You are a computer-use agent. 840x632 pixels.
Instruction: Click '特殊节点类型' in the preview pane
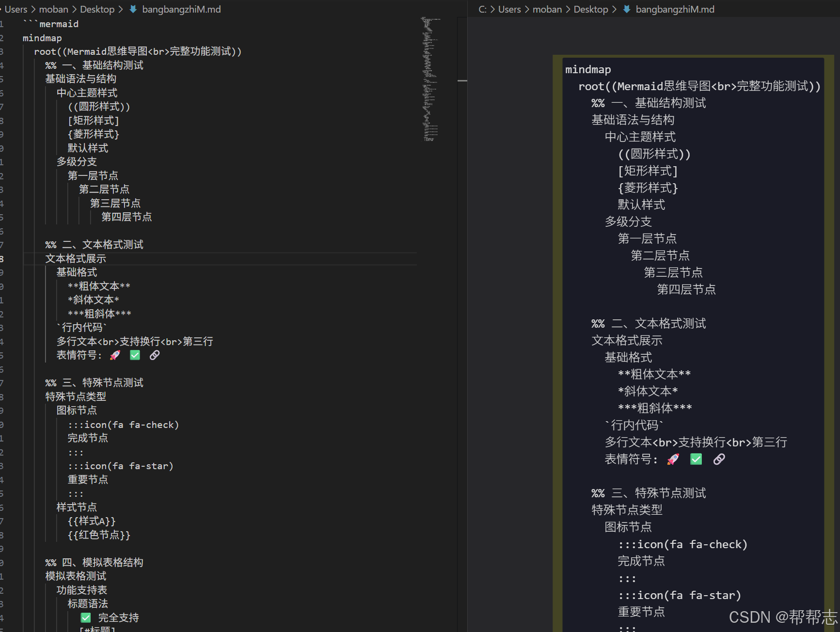click(x=627, y=510)
